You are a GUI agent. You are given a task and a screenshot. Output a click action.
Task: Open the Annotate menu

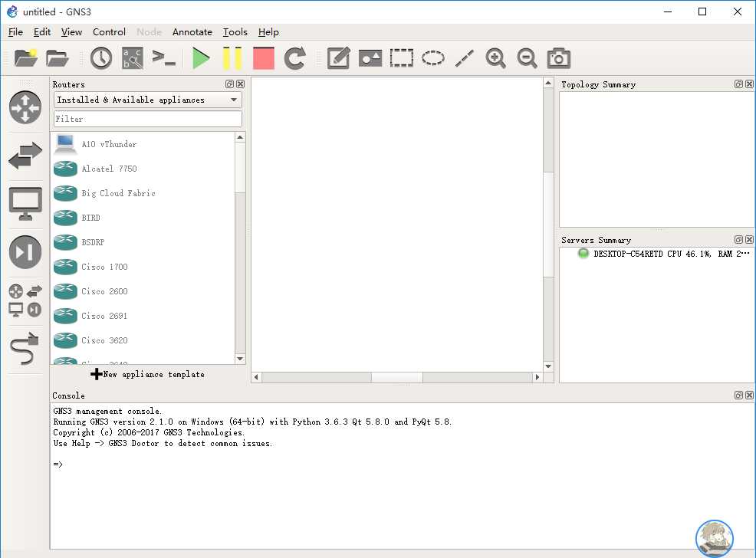tap(192, 31)
